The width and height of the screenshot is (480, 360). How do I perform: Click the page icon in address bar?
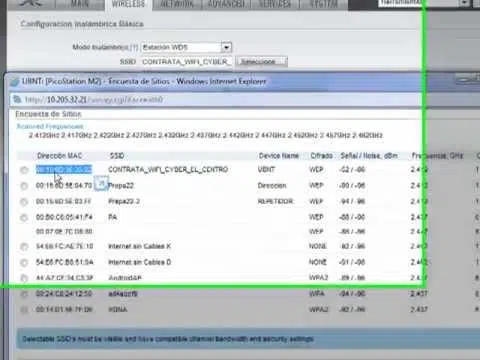(x=17, y=99)
